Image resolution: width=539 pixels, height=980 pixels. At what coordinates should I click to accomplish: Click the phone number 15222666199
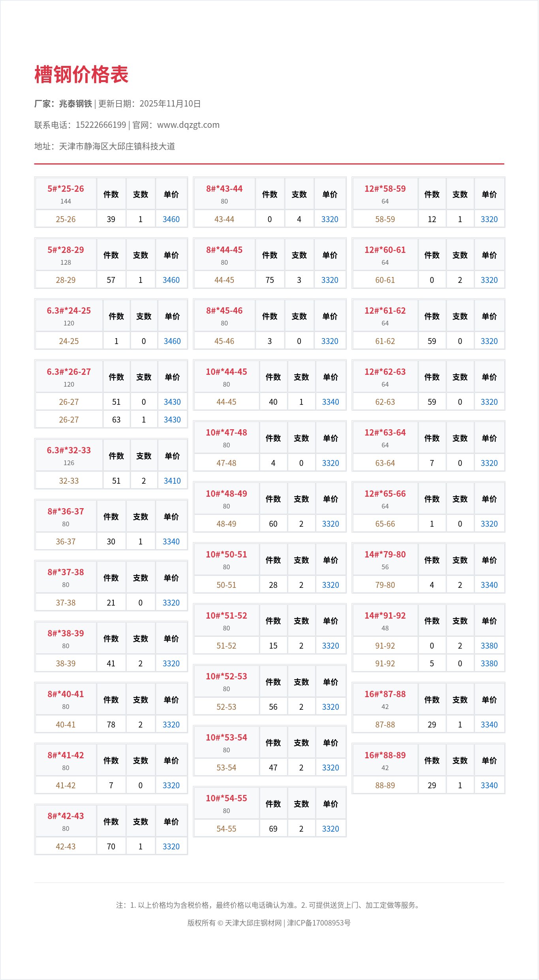click(101, 125)
